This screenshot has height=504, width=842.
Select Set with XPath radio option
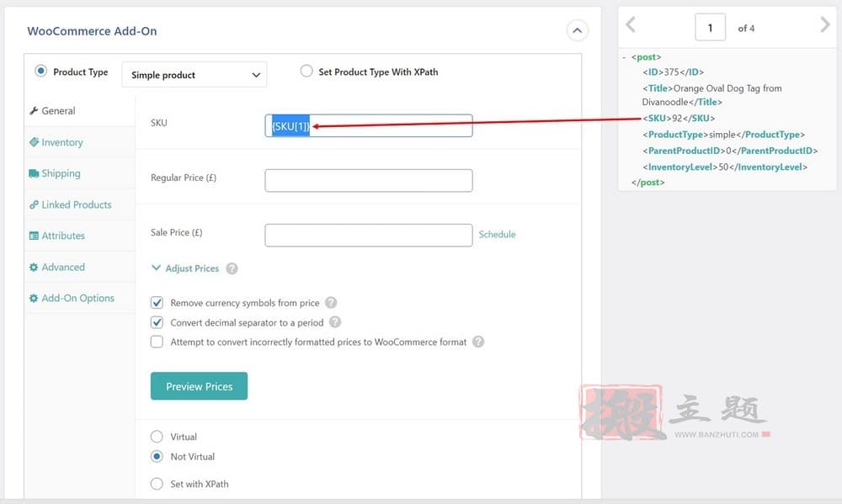tap(157, 484)
